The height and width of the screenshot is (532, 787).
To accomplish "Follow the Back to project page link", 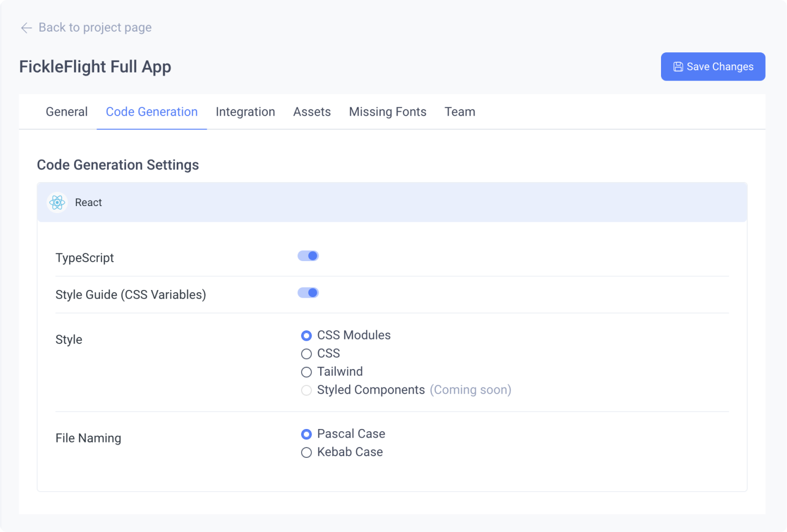I will [95, 28].
